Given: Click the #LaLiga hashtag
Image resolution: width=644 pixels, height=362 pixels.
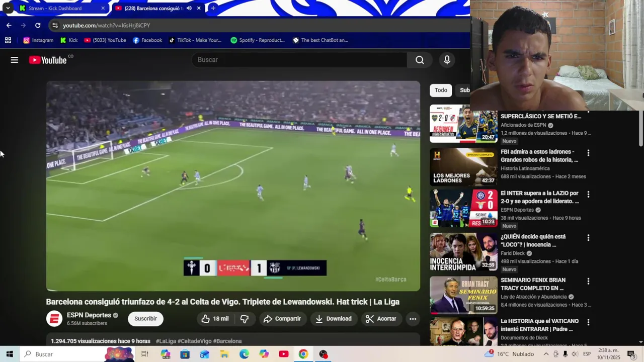Looking at the screenshot, I should tap(165, 341).
